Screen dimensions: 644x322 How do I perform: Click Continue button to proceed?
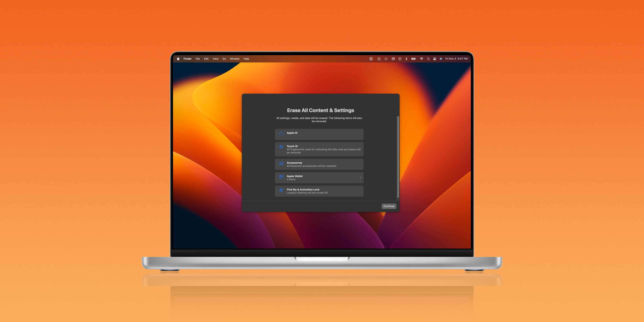click(389, 206)
